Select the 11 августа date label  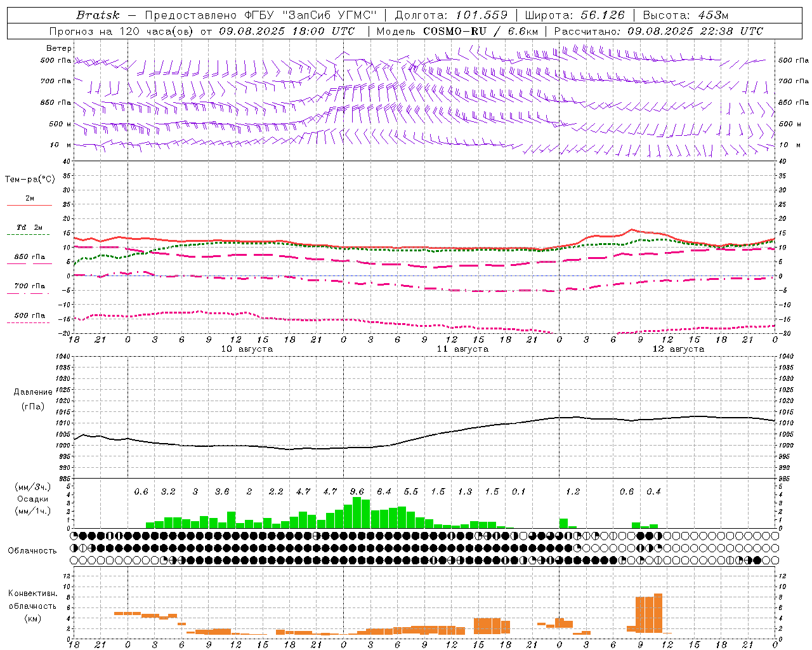click(462, 349)
